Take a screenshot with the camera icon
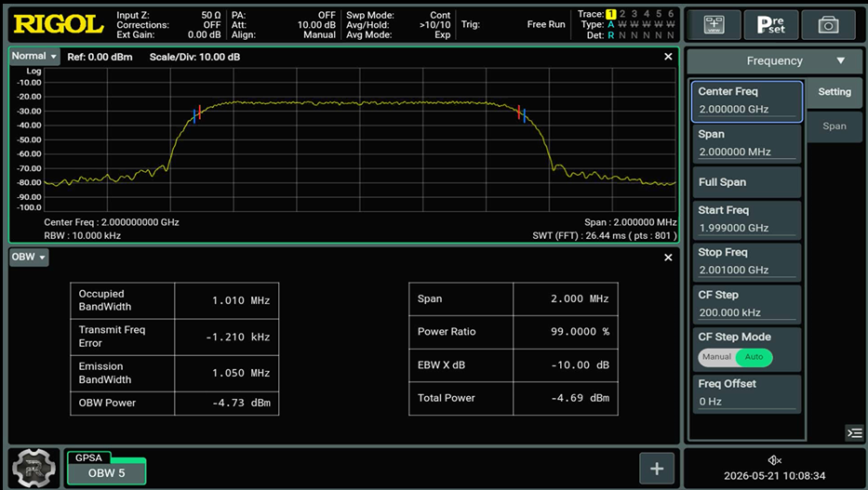Image resolution: width=868 pixels, height=490 pixels. (829, 25)
